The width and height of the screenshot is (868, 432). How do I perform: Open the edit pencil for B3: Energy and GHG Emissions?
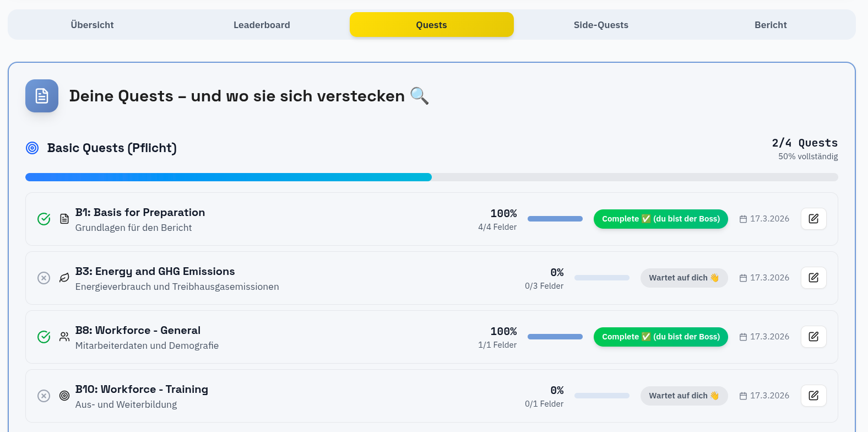[x=813, y=278]
